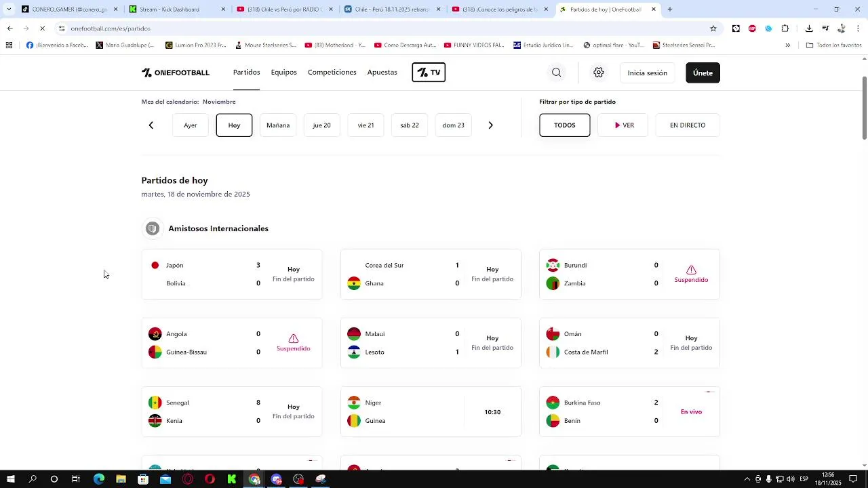Click the Burkina Faso flag icon

[x=553, y=403]
